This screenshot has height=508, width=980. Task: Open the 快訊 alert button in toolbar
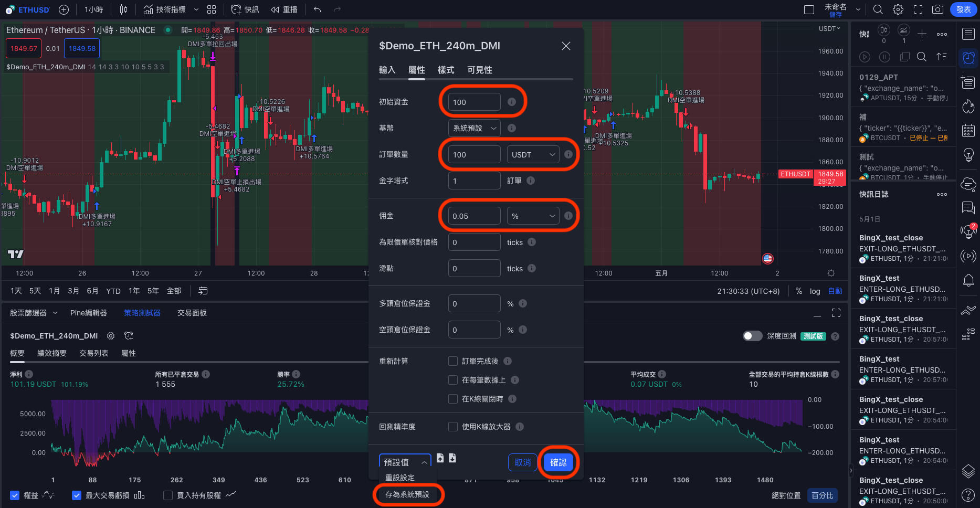coord(245,9)
